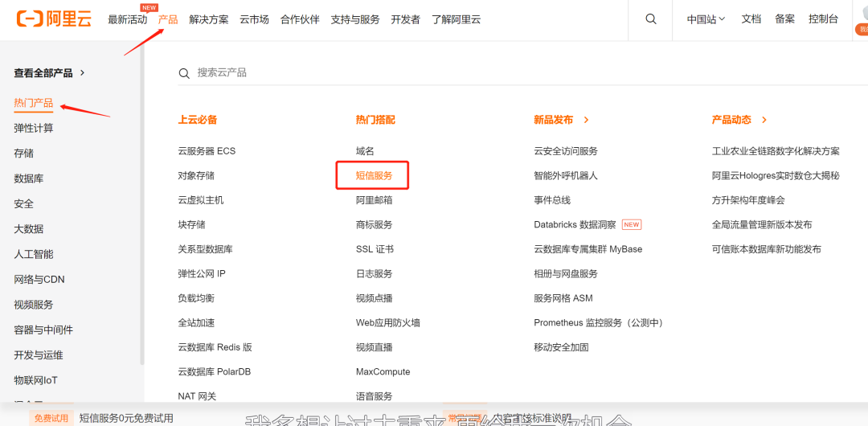Open 全站加速 product link
The height and width of the screenshot is (426, 868).
[x=196, y=322]
